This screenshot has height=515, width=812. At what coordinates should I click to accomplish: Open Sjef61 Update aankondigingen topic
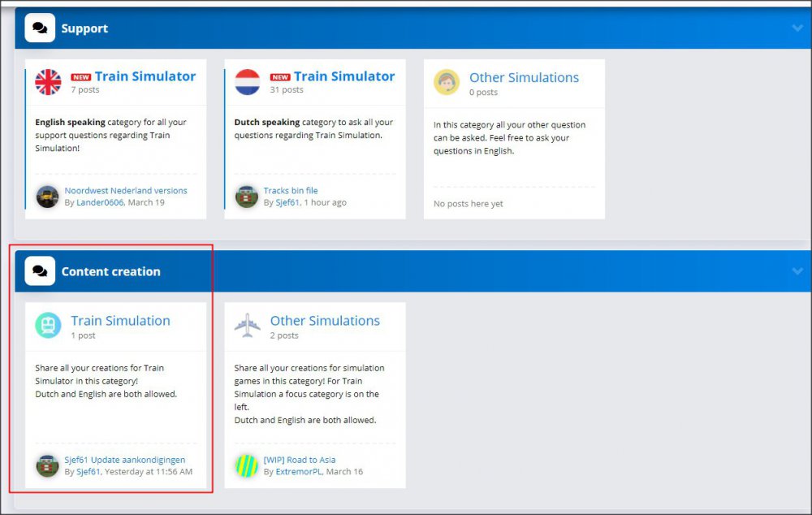tap(125, 460)
